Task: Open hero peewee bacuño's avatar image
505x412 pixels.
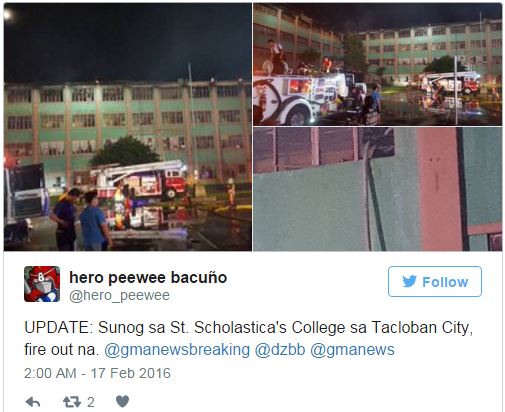Action: click(42, 284)
